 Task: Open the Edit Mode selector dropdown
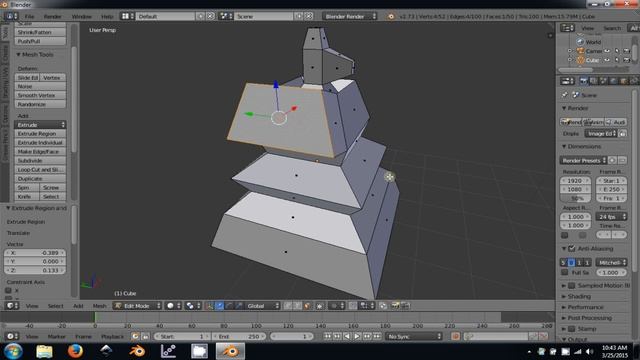137,306
